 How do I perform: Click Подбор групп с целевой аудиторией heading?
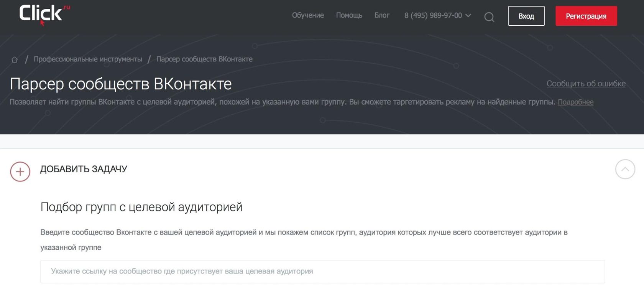[141, 207]
